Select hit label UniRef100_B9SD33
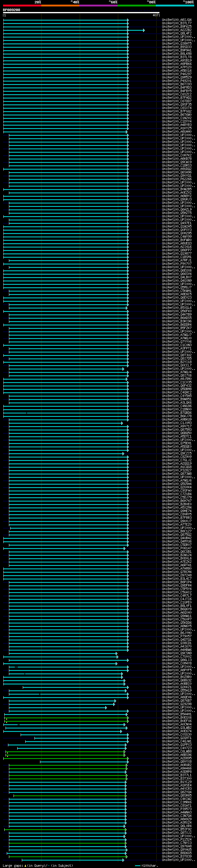 (176, 47)
